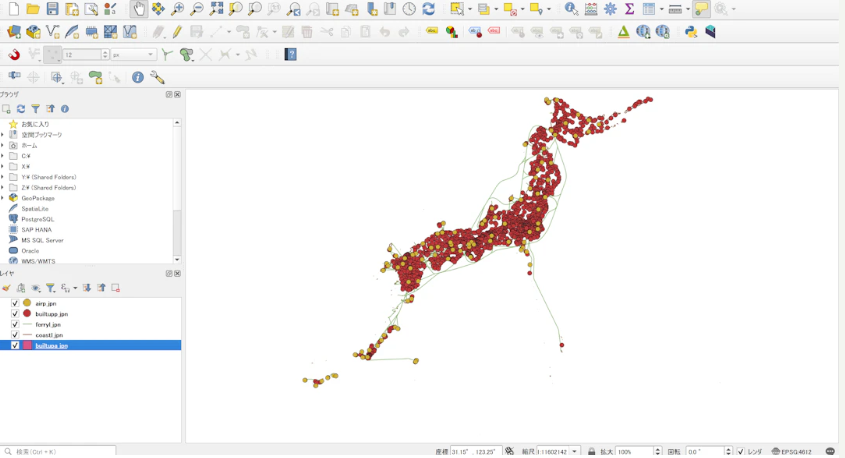Click the Statistical Summary sigma icon
The image size is (845, 458).
point(629,9)
